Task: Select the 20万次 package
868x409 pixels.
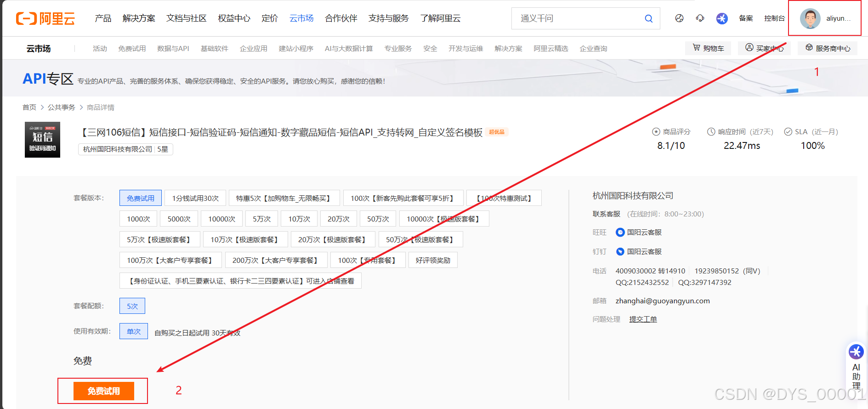Action: pos(339,219)
